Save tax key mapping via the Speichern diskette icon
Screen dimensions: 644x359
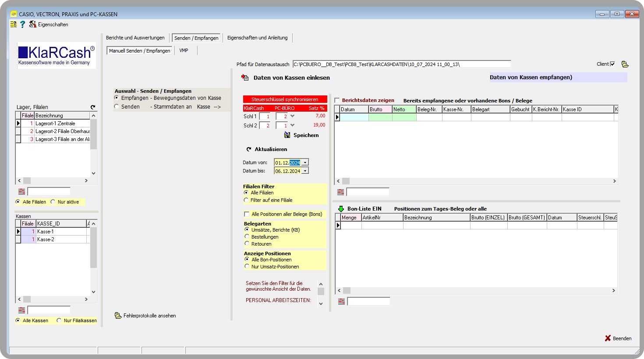[287, 135]
